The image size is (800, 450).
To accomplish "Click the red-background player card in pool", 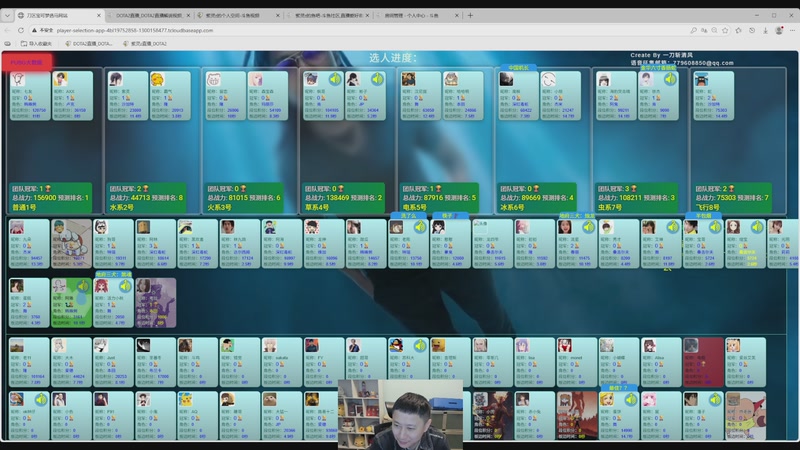I will (x=703, y=362).
